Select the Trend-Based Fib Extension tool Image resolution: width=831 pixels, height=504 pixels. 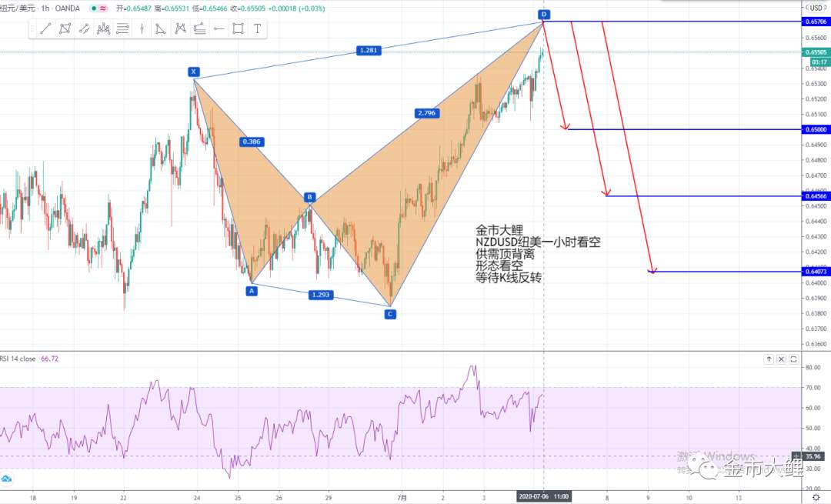(199, 28)
